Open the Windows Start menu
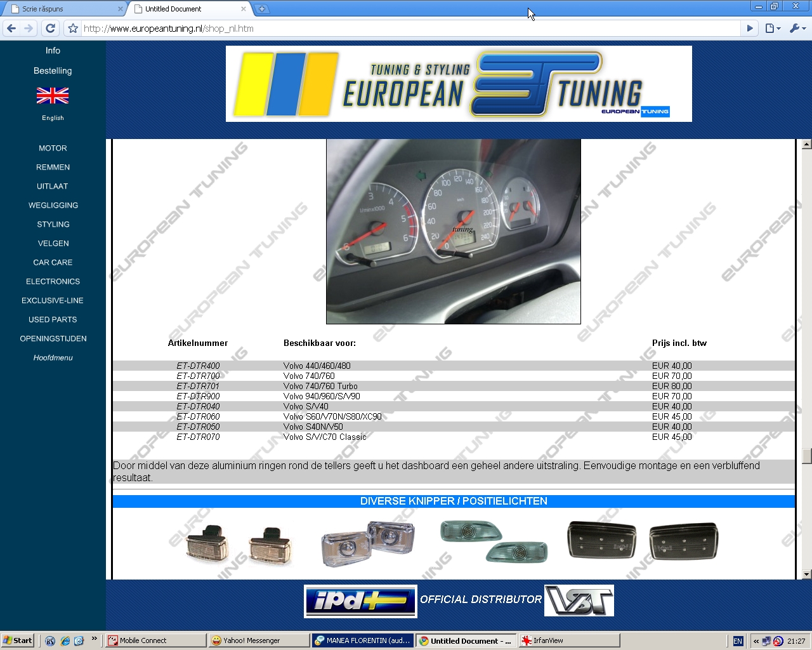Screen dimensions: 812x650 pos(18,640)
